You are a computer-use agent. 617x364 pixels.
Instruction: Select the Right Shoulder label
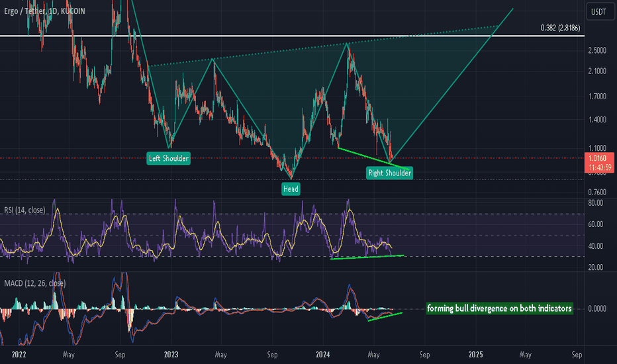click(x=389, y=173)
